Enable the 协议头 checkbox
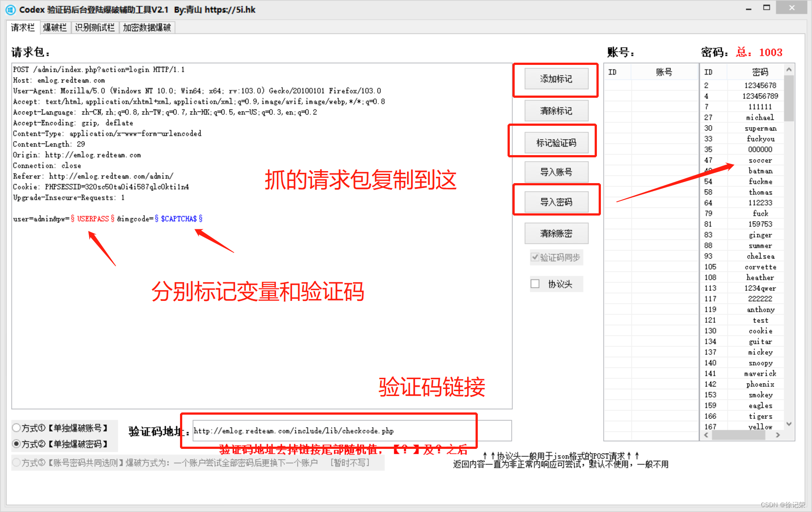Screen dimensions: 812x512 pos(535,284)
